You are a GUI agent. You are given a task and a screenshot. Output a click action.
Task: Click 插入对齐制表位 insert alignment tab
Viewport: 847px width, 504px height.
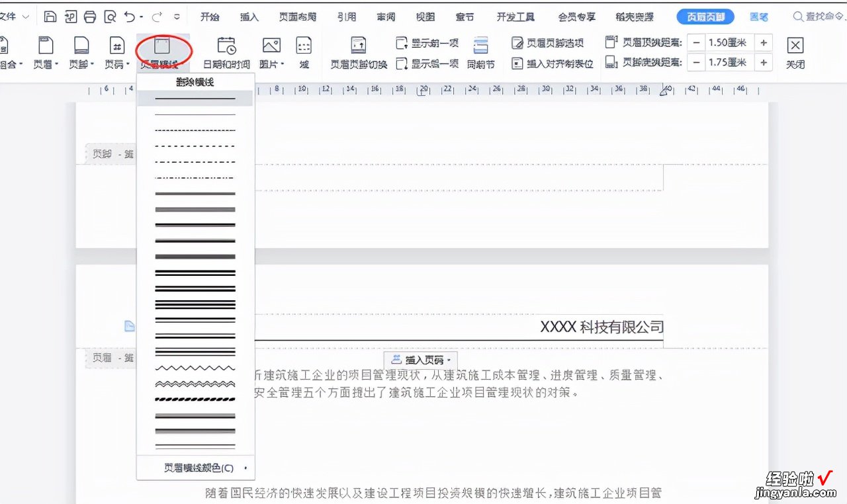tap(552, 63)
